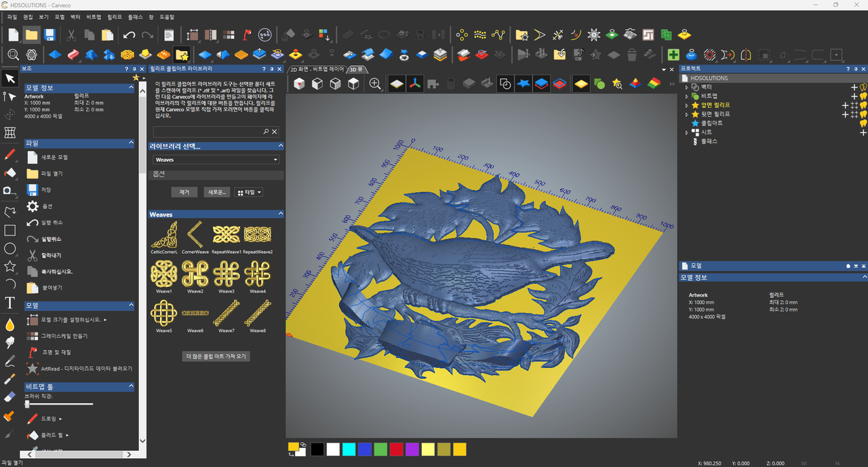Viewport: 868px width, 467px height.
Task: Open the relief clipart library folder-star icon
Action: click(x=181, y=55)
